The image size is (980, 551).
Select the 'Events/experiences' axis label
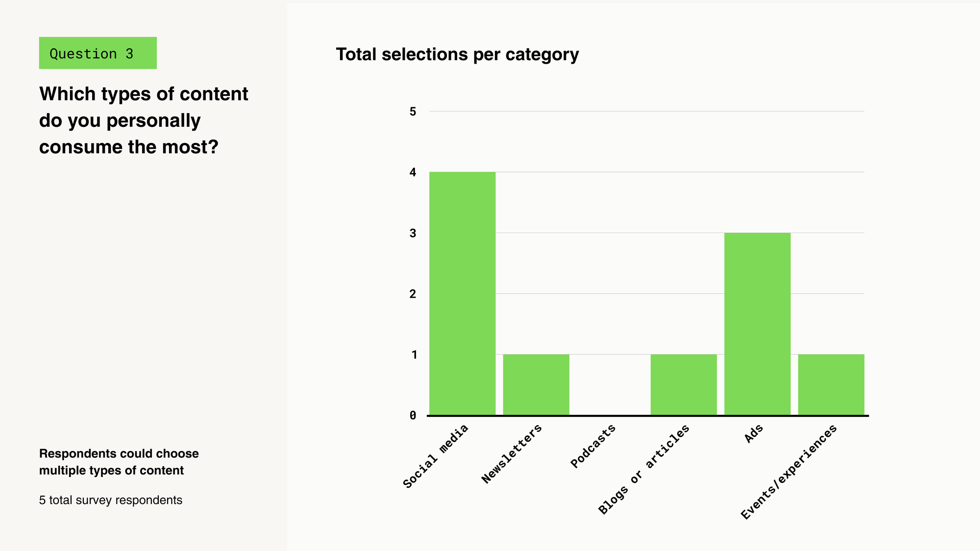click(x=789, y=472)
